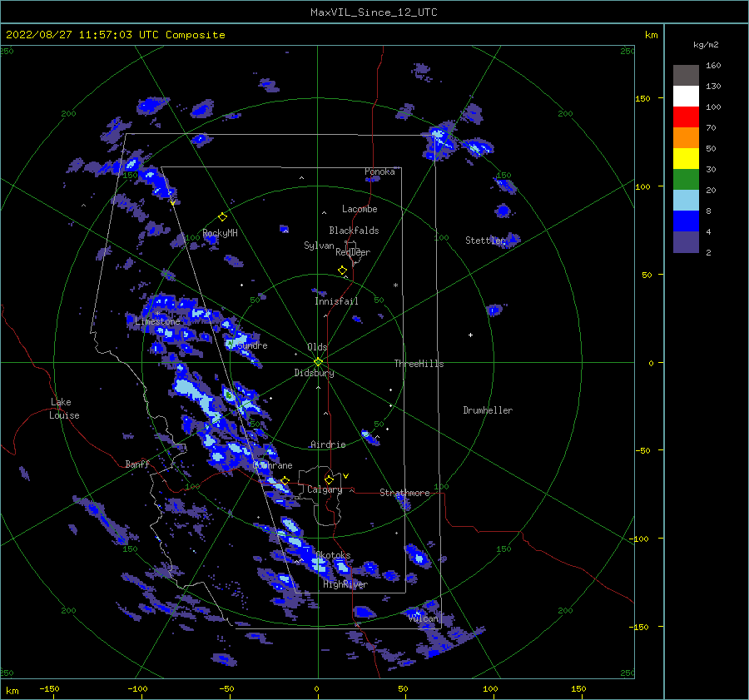Click the Calgary city label
The image size is (749, 700).
[x=325, y=489]
